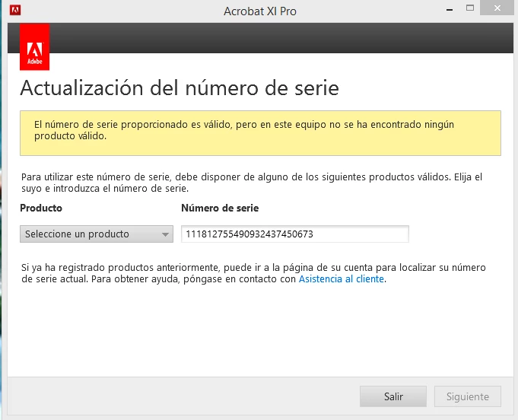Open the 'Asistencia al cliente' link
Viewport: 518px width, 420px height.
(342, 279)
